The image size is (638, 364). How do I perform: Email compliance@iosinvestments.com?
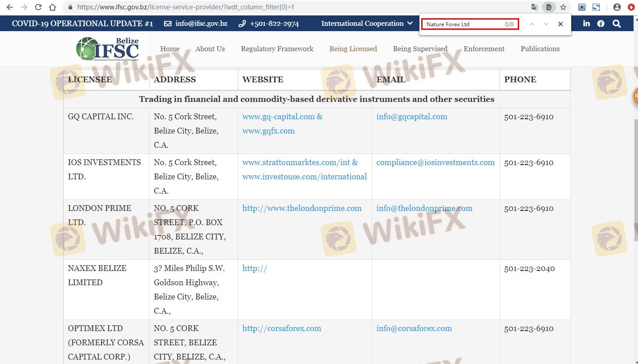[x=435, y=162]
